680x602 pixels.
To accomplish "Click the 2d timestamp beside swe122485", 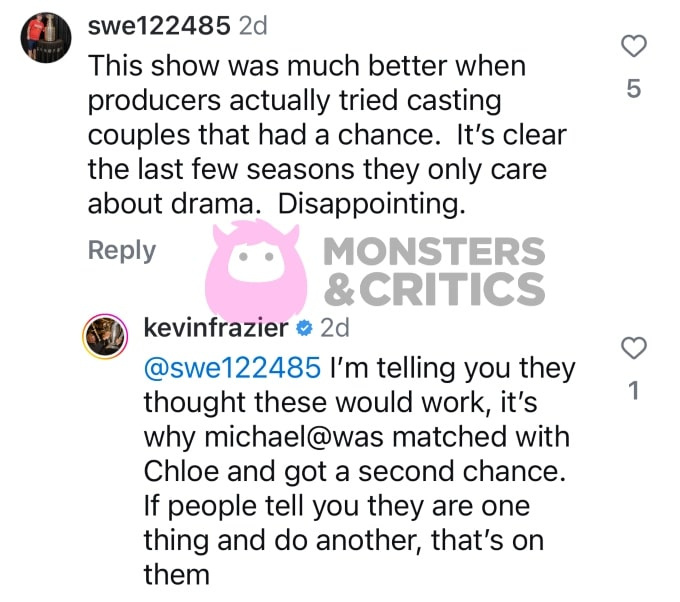I will point(253,26).
